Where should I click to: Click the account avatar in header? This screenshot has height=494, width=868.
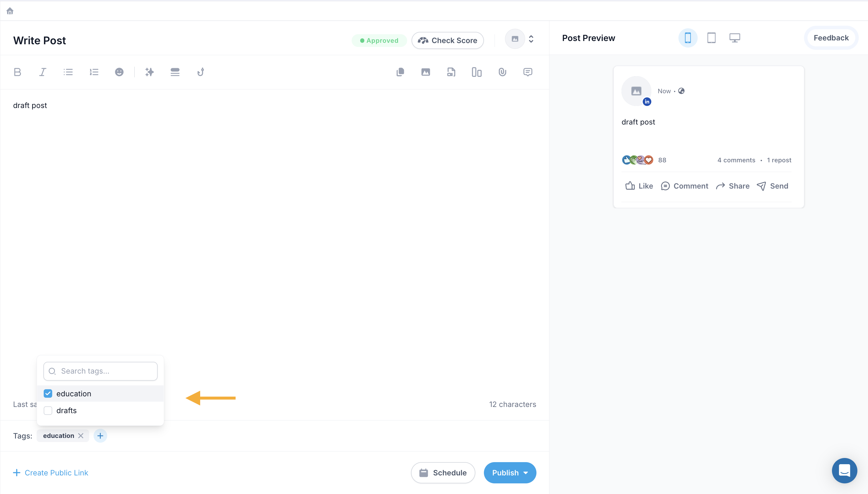point(515,39)
